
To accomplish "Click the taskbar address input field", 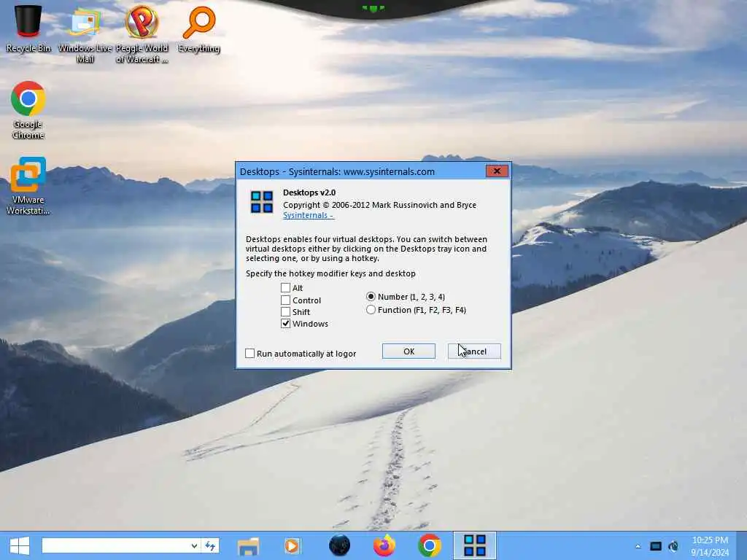I will [115, 545].
